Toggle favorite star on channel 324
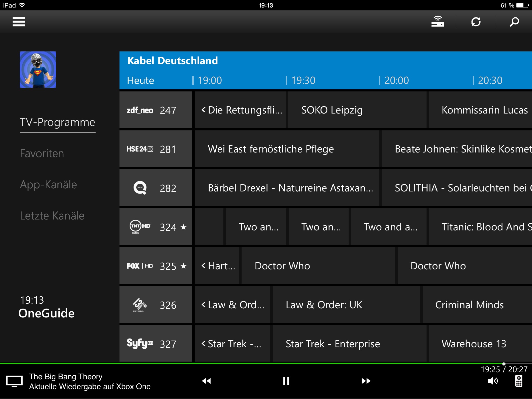 (x=183, y=227)
